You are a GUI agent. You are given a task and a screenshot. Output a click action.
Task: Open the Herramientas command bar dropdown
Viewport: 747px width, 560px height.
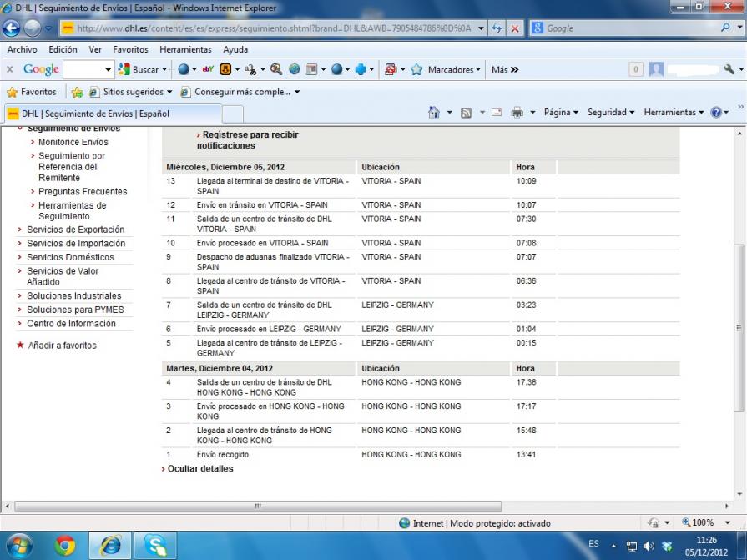674,113
